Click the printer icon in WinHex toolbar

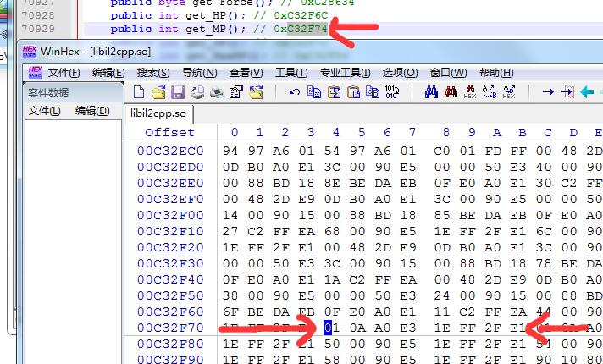tap(217, 92)
